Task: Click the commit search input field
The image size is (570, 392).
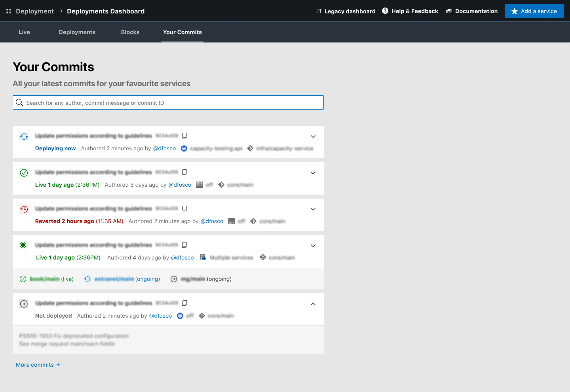Action: click(168, 102)
